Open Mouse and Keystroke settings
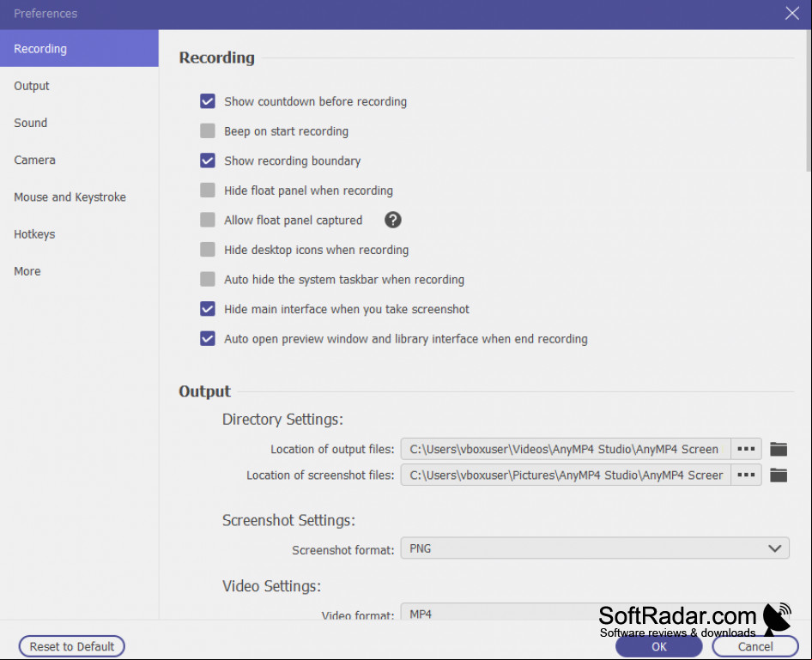Screen dimensions: 812x660 [79, 197]
